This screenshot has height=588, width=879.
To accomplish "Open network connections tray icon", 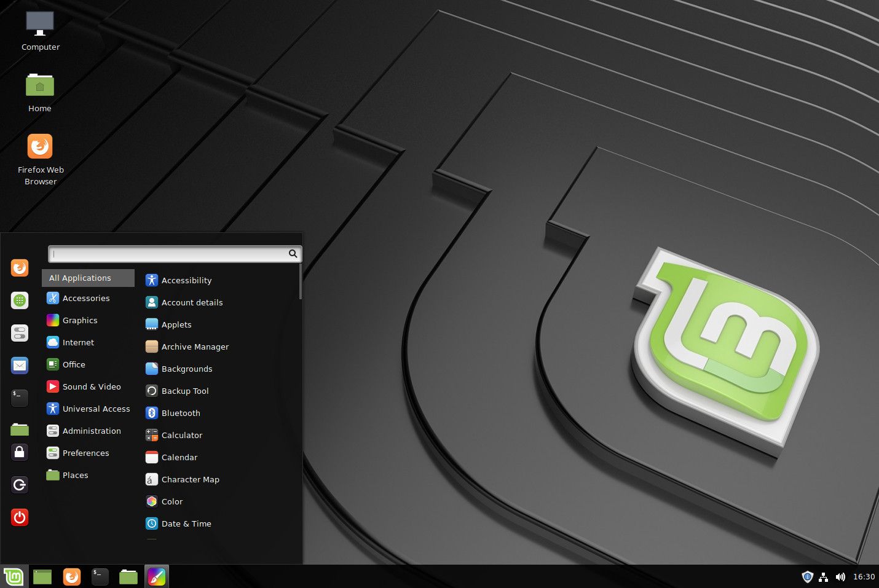I will (824, 576).
